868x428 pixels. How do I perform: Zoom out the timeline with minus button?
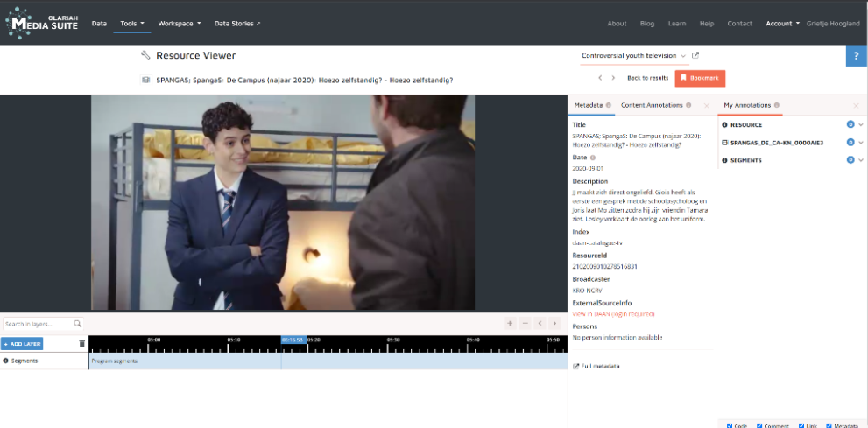click(525, 323)
